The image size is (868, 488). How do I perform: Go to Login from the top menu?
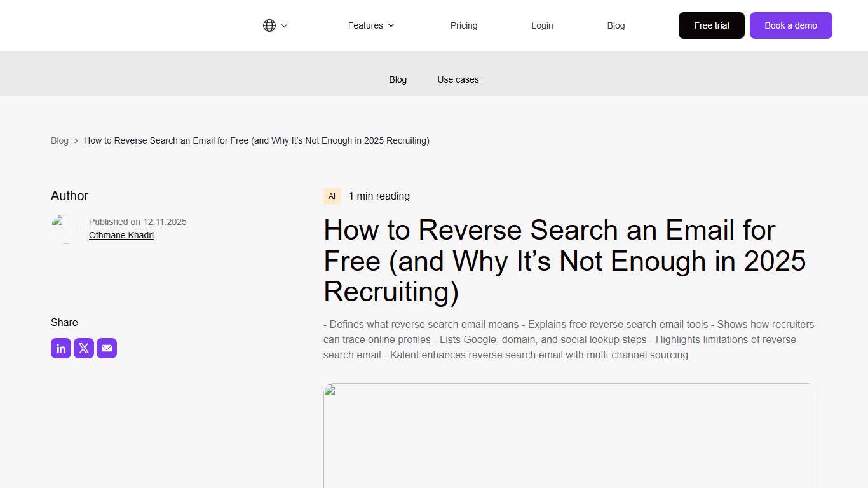pyautogui.click(x=542, y=25)
